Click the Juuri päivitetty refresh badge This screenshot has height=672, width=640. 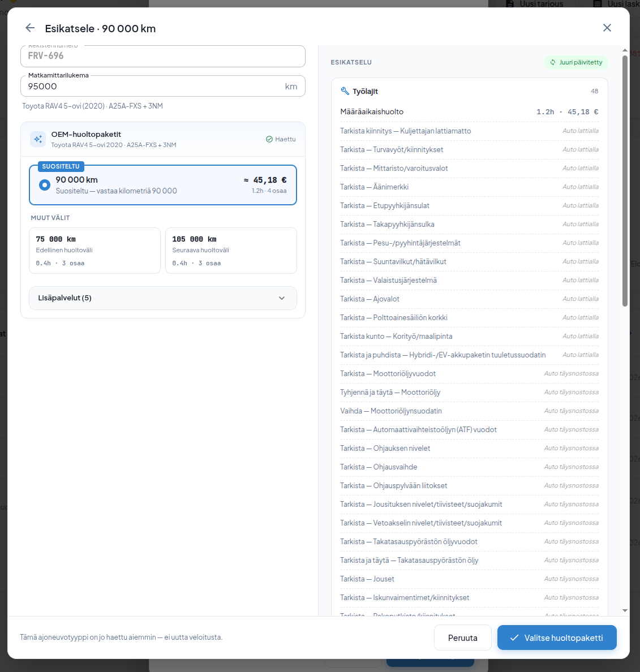(x=576, y=63)
